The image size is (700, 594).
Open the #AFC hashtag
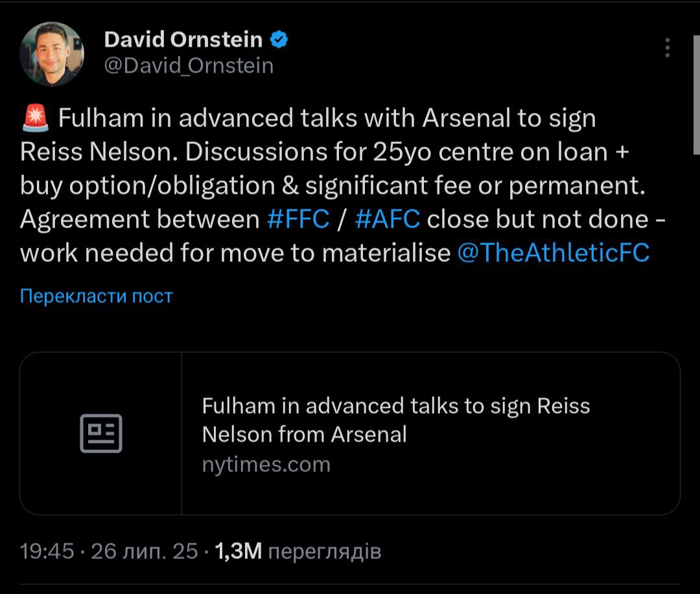pyautogui.click(x=388, y=219)
